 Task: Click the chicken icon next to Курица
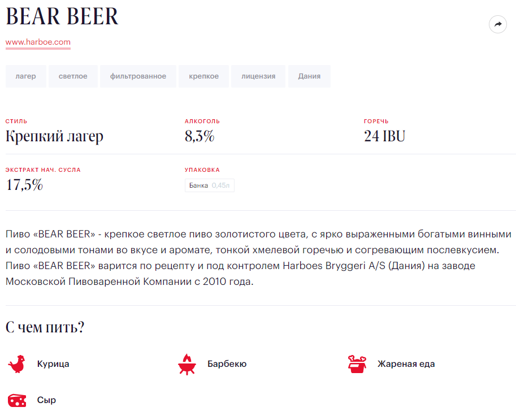click(x=16, y=363)
